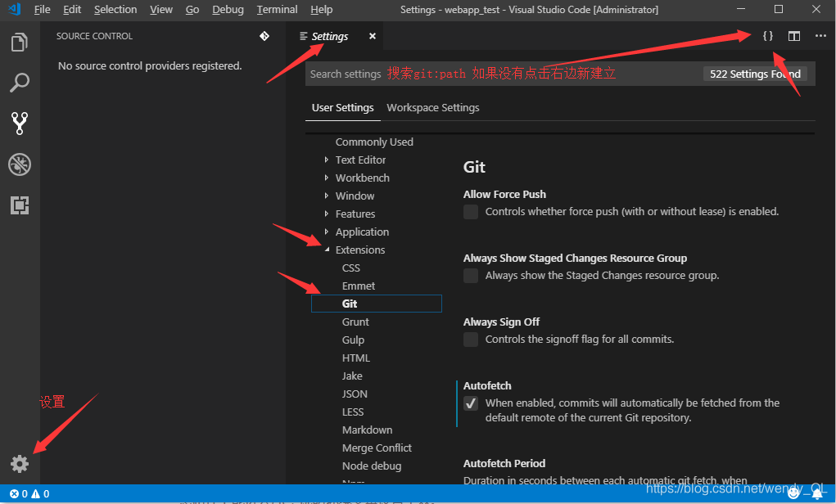Open the Terminal menu

pyautogui.click(x=278, y=10)
